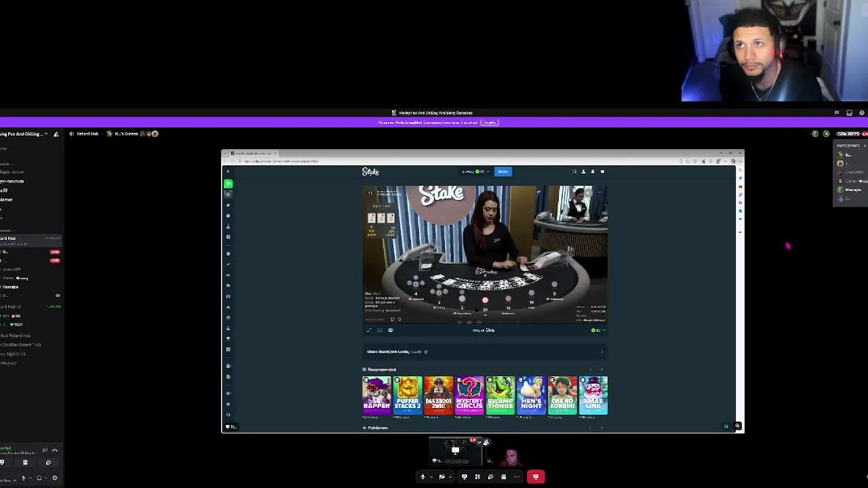Image resolution: width=868 pixels, height=488 pixels.
Task: Open the Xmas Link game thumbnail
Action: tap(593, 395)
